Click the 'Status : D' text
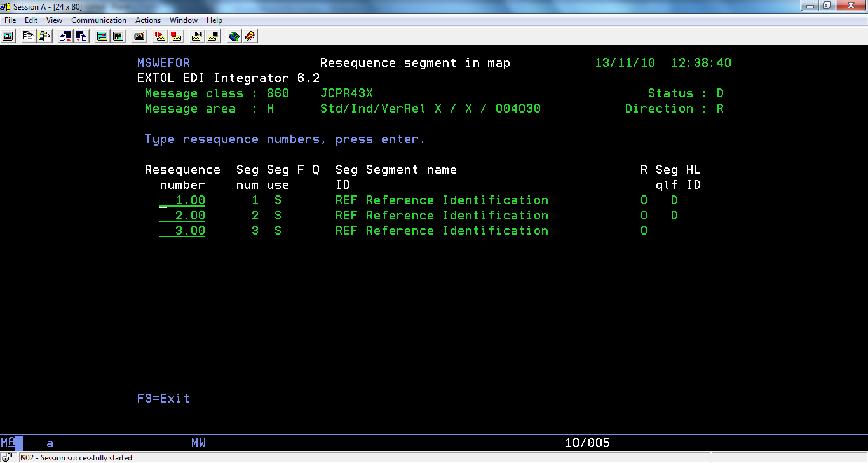Image resolution: width=868 pixels, height=463 pixels. point(686,93)
